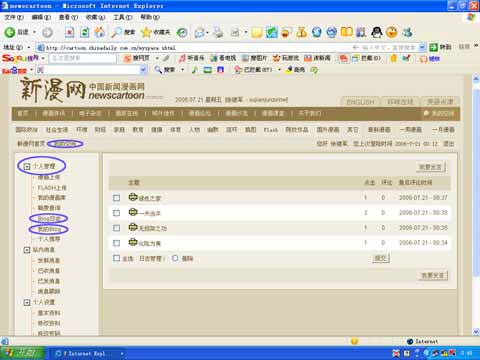Screen dimensions: 480x360
Task: Click the magnifier Search toolbar icon
Action: tap(117, 32)
